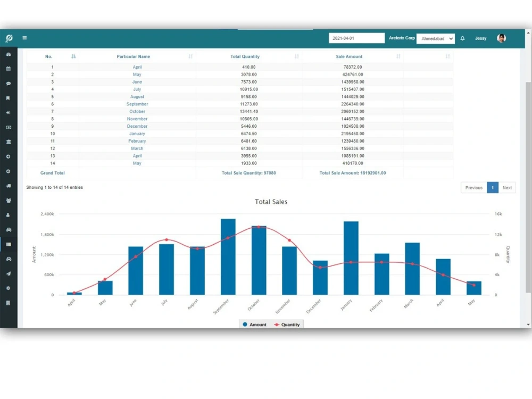Select page 1 in pagination
This screenshot has width=532, height=399.
[x=493, y=188]
